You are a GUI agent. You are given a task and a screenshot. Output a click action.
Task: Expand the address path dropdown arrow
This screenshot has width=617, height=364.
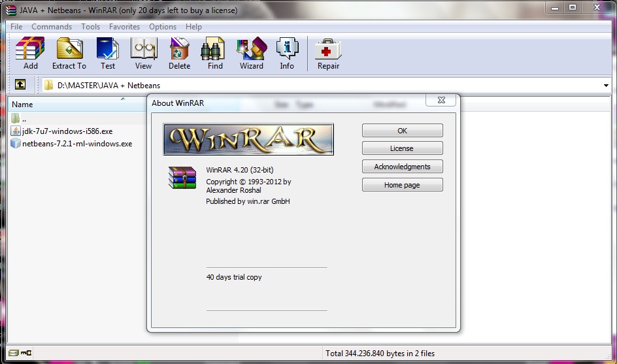pyautogui.click(x=606, y=86)
